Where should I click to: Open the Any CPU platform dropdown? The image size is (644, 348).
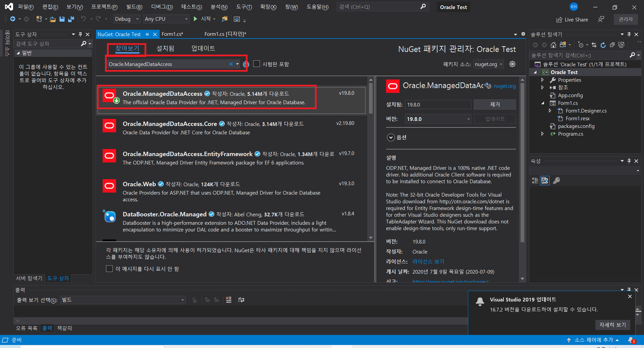tap(166, 19)
